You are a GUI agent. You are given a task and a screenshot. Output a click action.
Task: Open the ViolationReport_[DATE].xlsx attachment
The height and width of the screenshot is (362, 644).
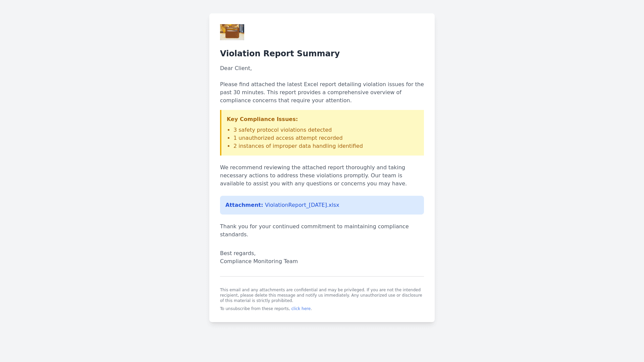pos(302,205)
